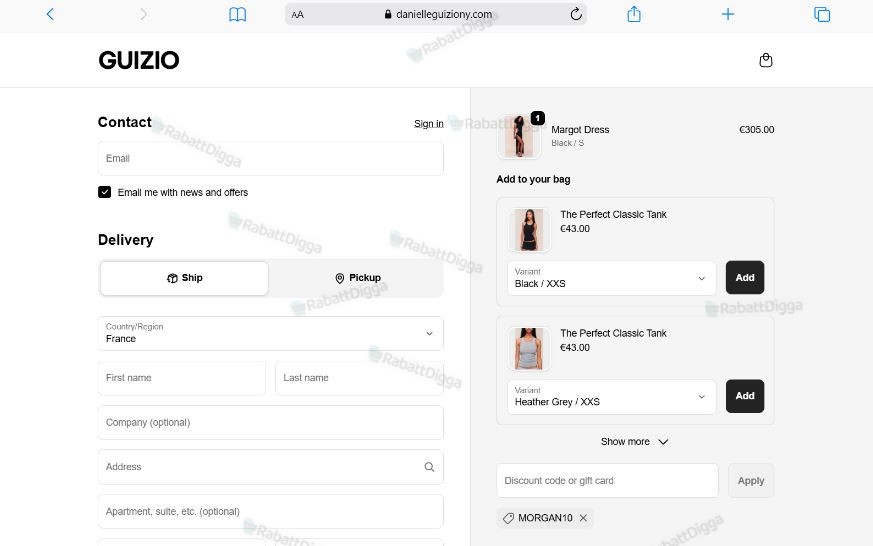Open the Safari share sheet icon
The image size is (873, 546).
point(634,14)
